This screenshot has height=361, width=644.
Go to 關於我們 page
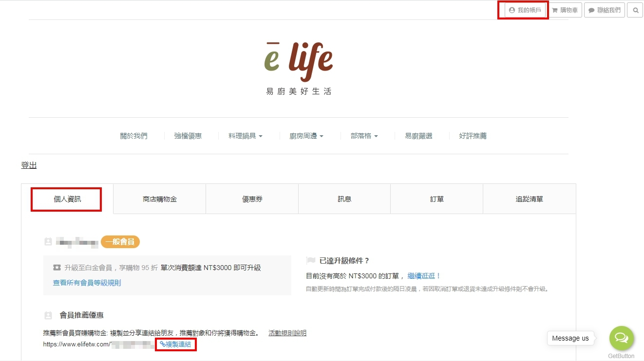click(x=133, y=136)
